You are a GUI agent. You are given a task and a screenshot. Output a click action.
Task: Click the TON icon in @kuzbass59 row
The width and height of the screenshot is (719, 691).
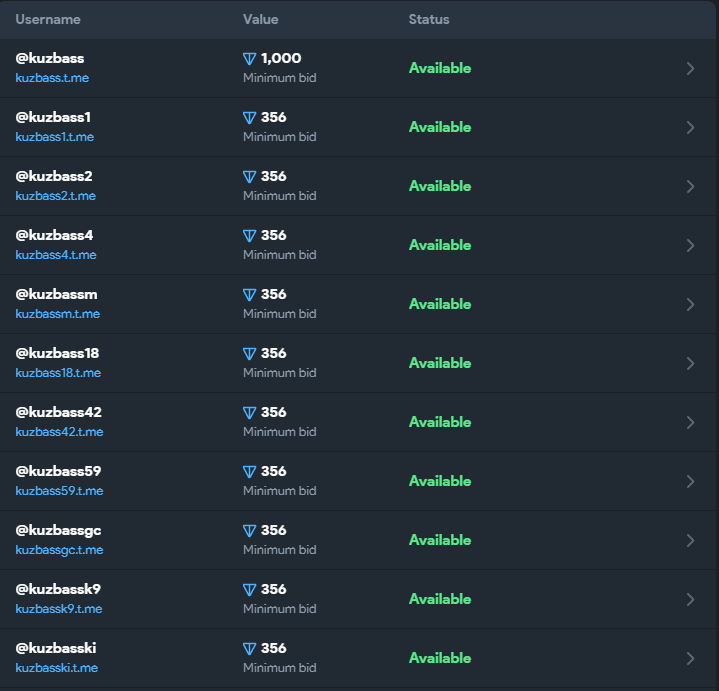click(249, 472)
